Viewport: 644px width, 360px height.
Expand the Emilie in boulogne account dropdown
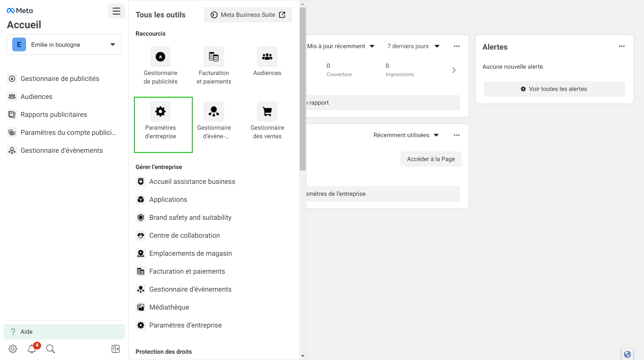64,44
